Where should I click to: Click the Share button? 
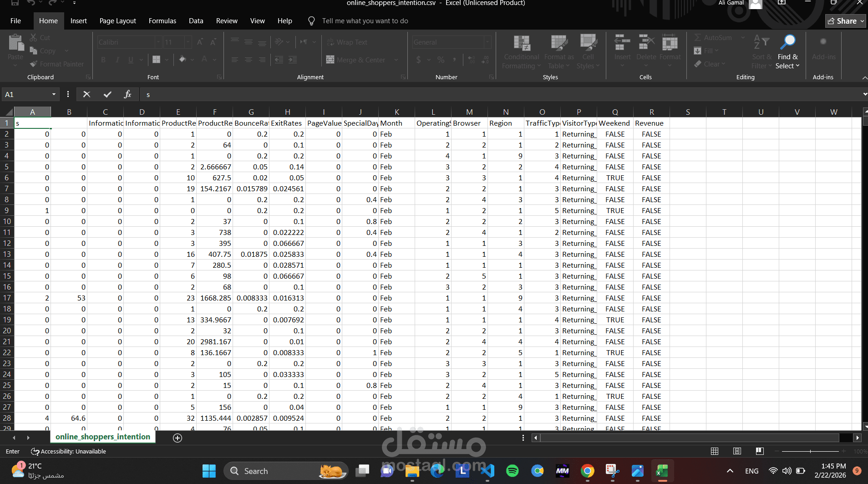click(845, 21)
